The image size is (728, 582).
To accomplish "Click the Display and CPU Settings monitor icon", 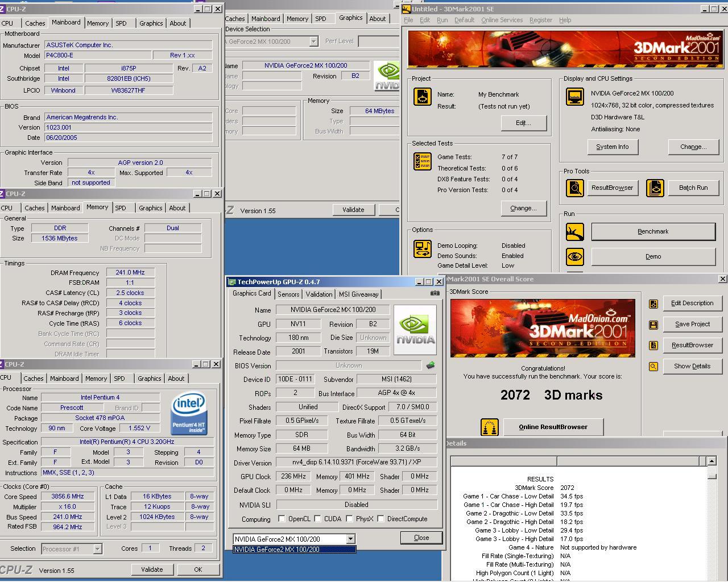I will [575, 97].
